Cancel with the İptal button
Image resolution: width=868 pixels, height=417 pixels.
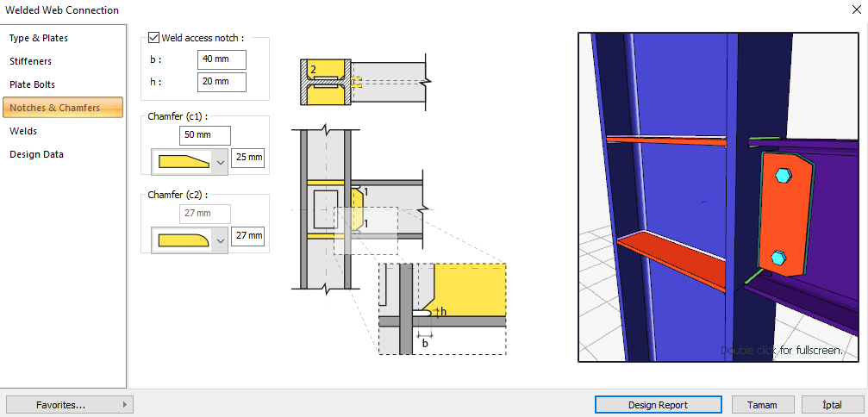[832, 405]
